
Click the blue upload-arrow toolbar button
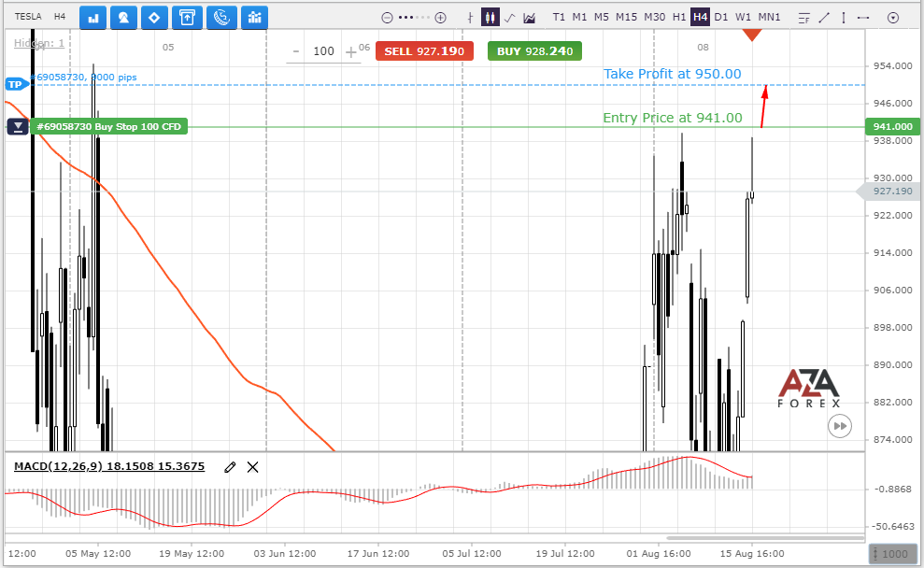[x=187, y=18]
